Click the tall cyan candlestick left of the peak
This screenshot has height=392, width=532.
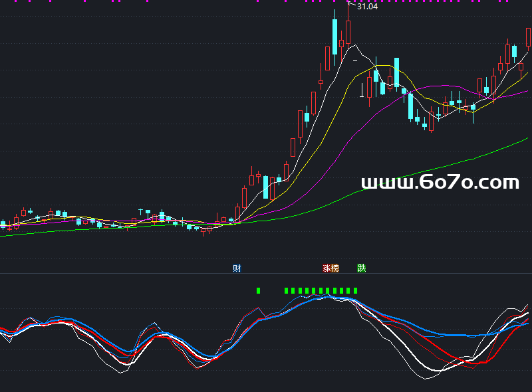tap(334, 37)
